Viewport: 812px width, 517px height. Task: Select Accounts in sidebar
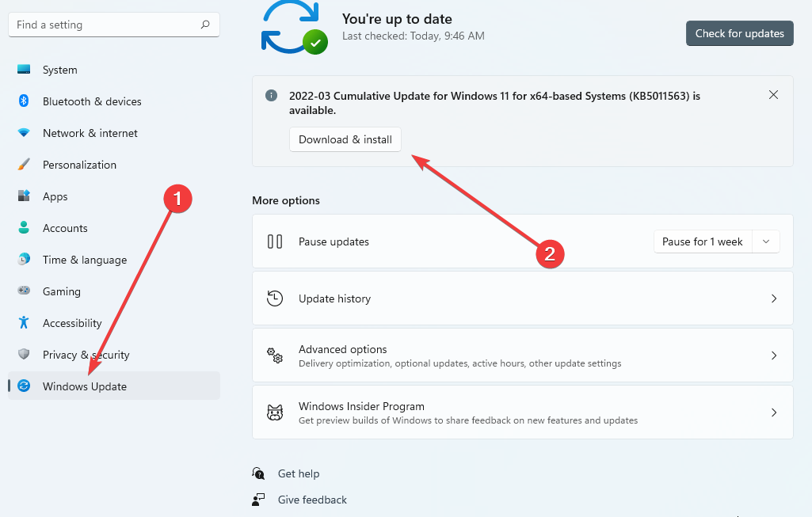point(114,228)
